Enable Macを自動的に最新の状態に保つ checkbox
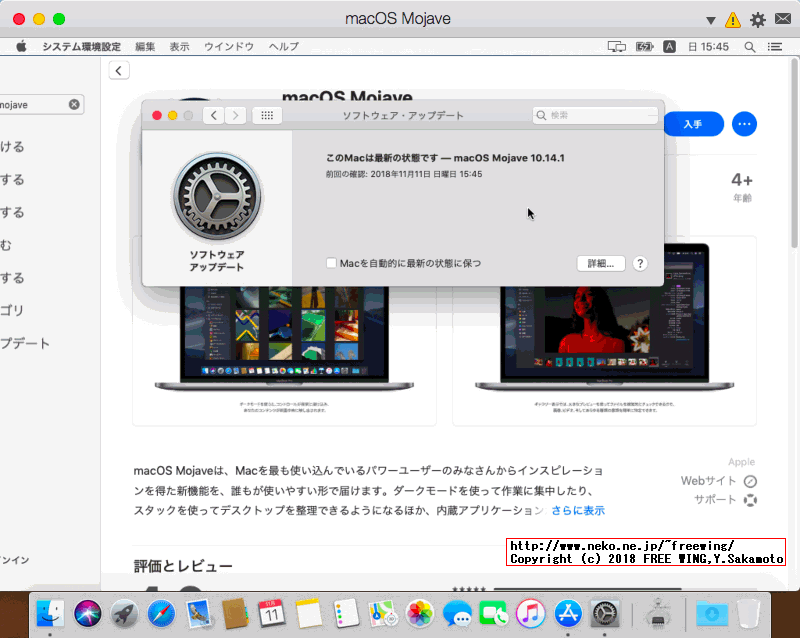This screenshot has height=638, width=800. pyautogui.click(x=331, y=262)
